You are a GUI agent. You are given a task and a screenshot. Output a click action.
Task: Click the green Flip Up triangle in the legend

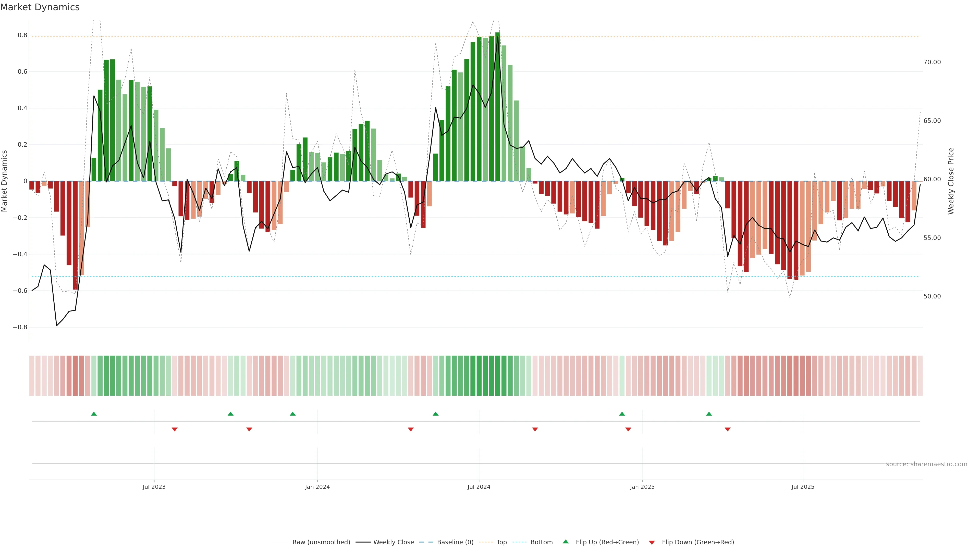[x=566, y=542]
